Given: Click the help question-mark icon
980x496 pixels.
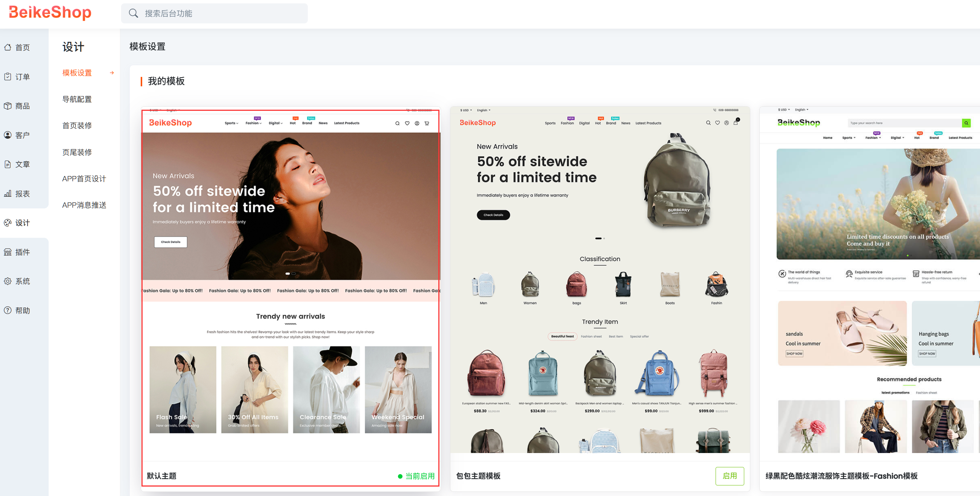Looking at the screenshot, I should tap(8, 310).
